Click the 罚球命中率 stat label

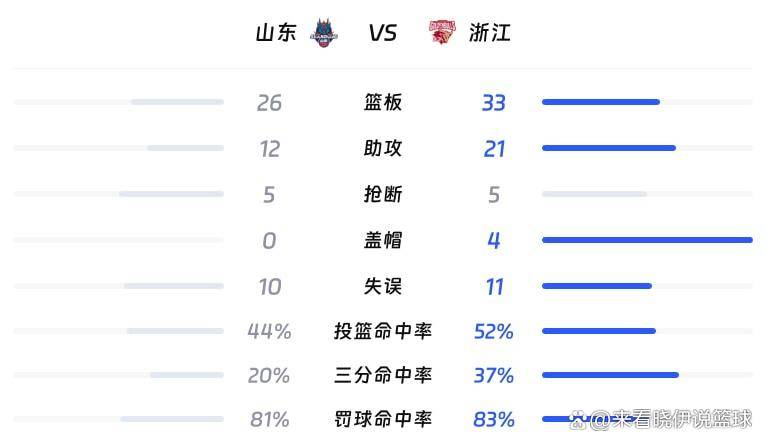(383, 419)
